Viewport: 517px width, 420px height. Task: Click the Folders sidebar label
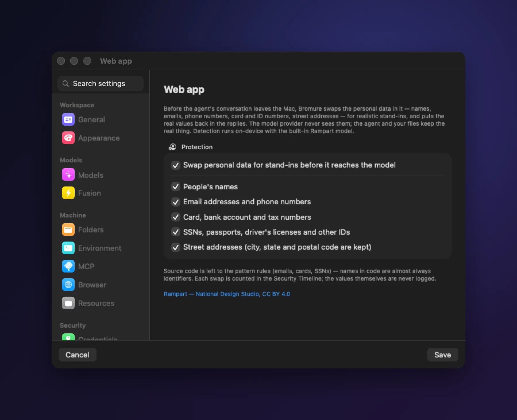[x=91, y=230]
